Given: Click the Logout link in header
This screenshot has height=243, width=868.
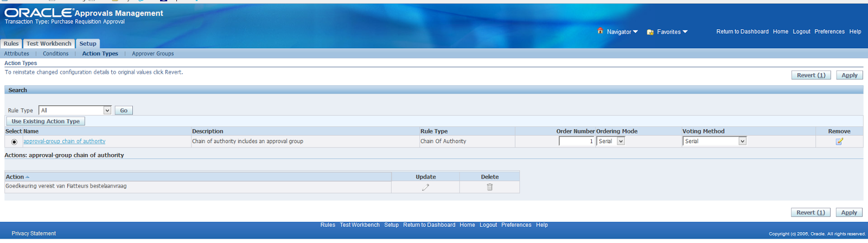Looking at the screenshot, I should pyautogui.click(x=801, y=31).
